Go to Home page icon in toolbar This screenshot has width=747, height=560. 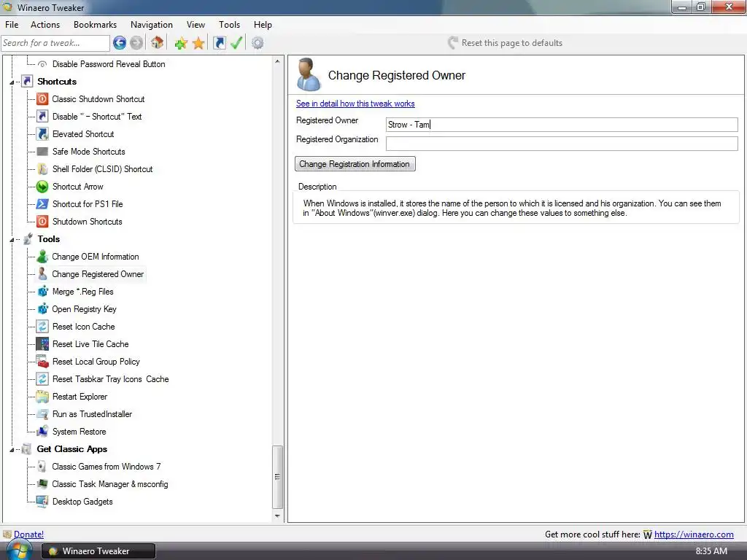[x=158, y=43]
